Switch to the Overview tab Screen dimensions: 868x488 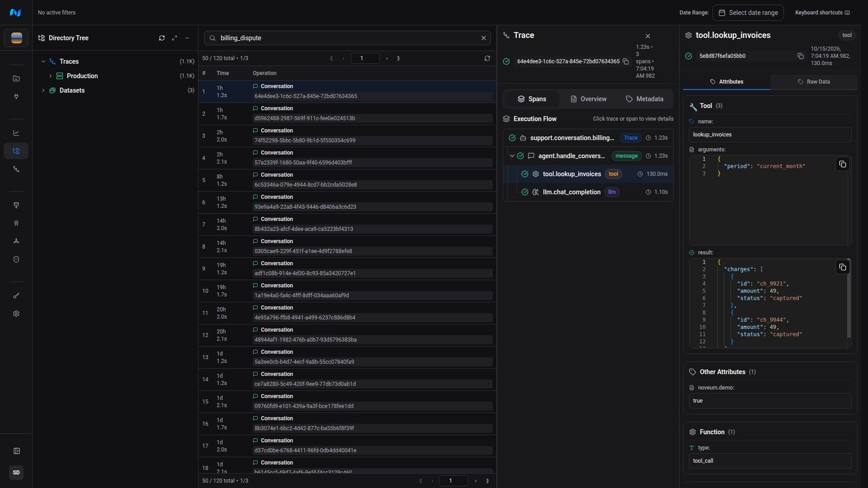point(588,99)
